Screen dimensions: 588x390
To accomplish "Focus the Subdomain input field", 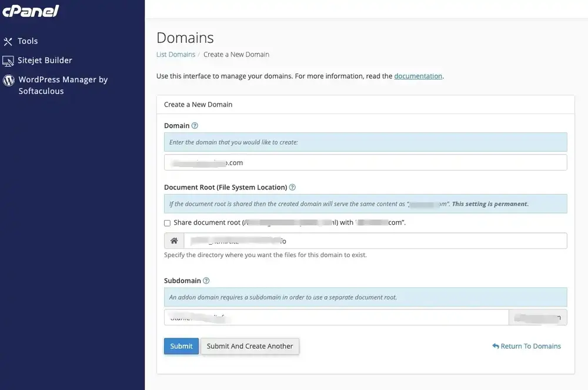I will coord(336,317).
